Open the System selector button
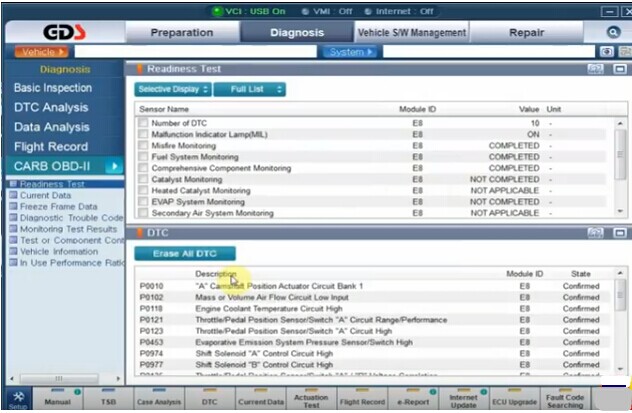This screenshot has width=632, height=413. coord(349,52)
